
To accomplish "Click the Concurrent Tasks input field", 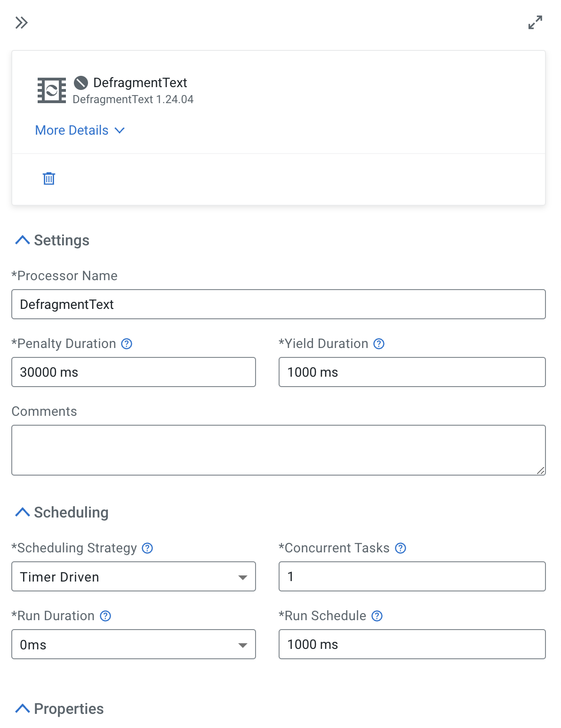I will [412, 576].
